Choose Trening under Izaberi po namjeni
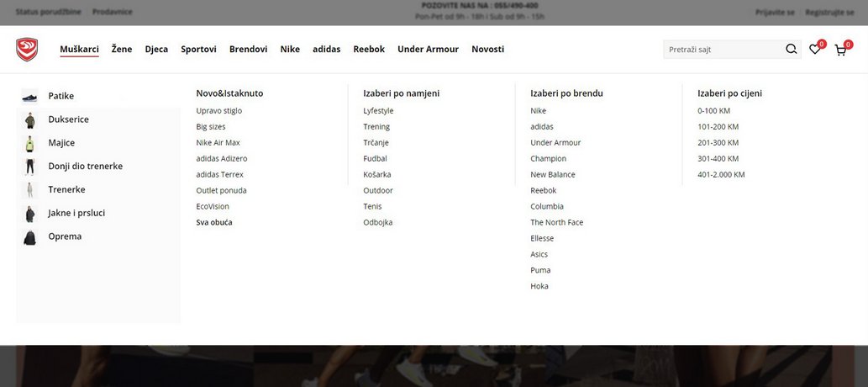 pyautogui.click(x=376, y=127)
